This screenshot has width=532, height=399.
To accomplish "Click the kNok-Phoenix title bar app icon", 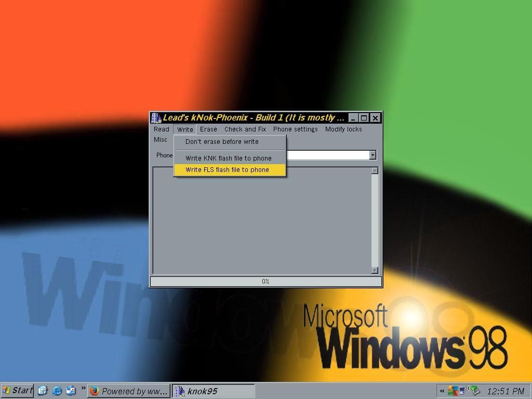I will [156, 118].
